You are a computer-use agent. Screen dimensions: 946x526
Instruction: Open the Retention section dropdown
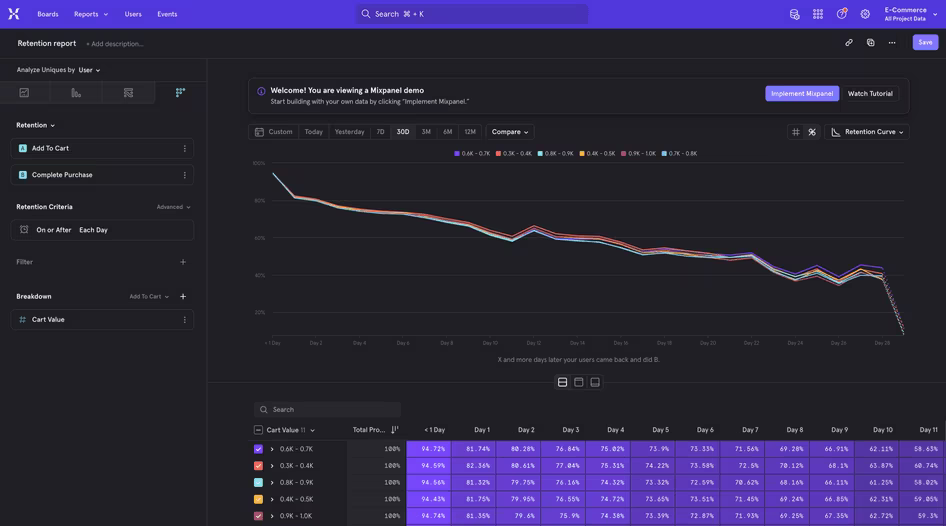pos(36,125)
